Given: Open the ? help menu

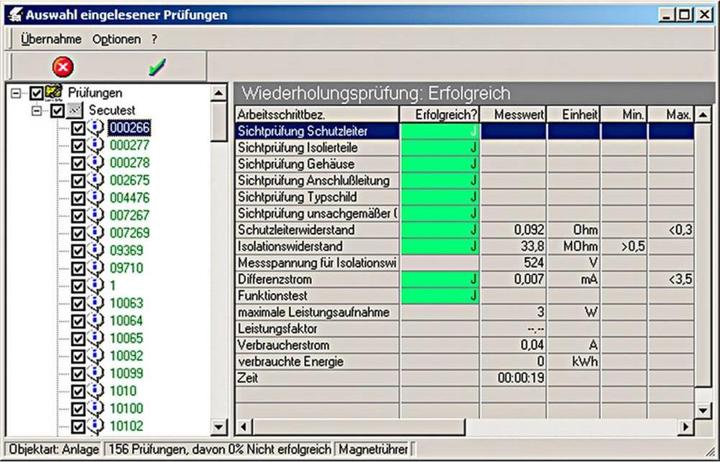Looking at the screenshot, I should pyautogui.click(x=154, y=39).
